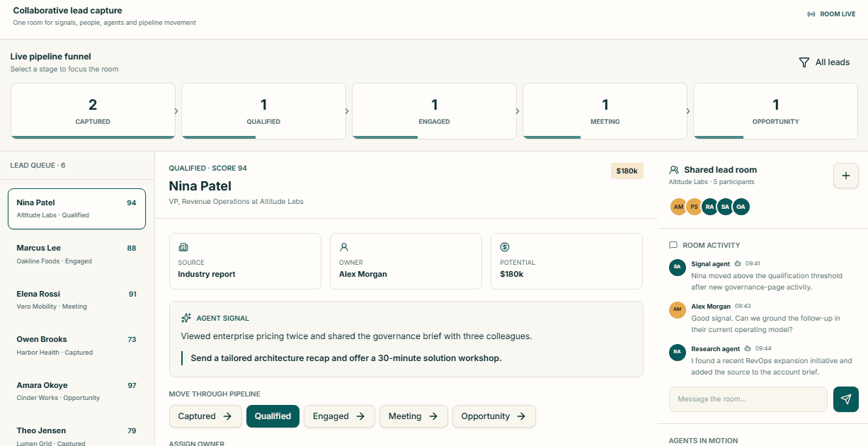This screenshot has width=868, height=446.
Task: Select the Qualified funnel stage card
Action: [x=263, y=110]
